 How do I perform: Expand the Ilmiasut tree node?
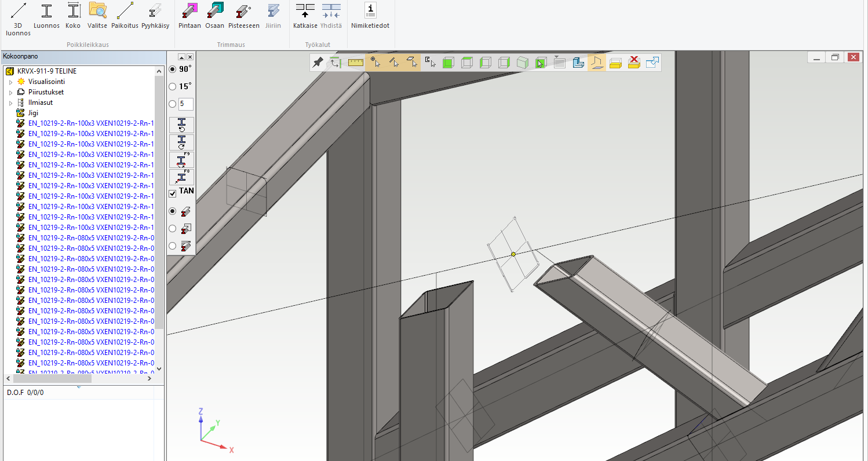pyautogui.click(x=10, y=103)
